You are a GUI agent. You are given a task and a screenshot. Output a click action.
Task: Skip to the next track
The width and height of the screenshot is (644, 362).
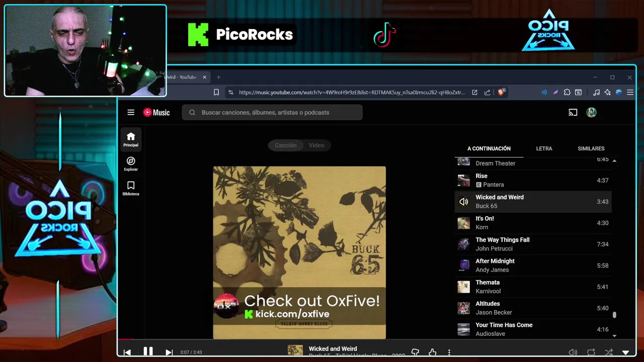169,352
